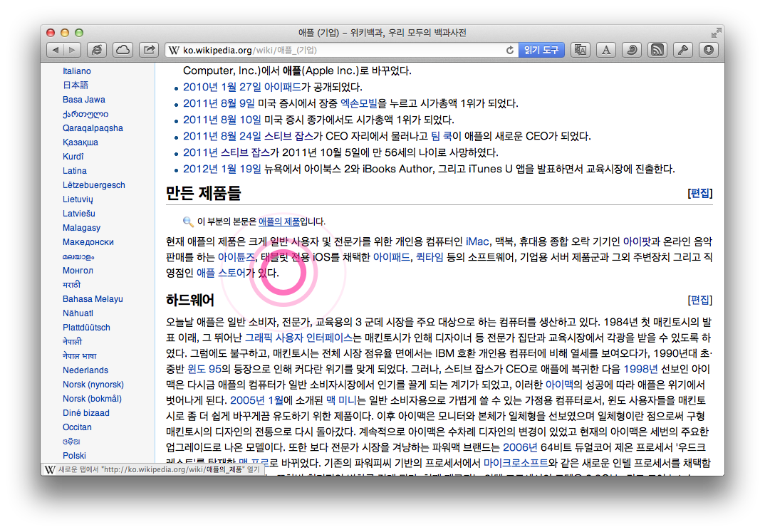Click the Internet Explorer style toolbar icon
The image size is (765, 532).
pyautogui.click(x=97, y=50)
